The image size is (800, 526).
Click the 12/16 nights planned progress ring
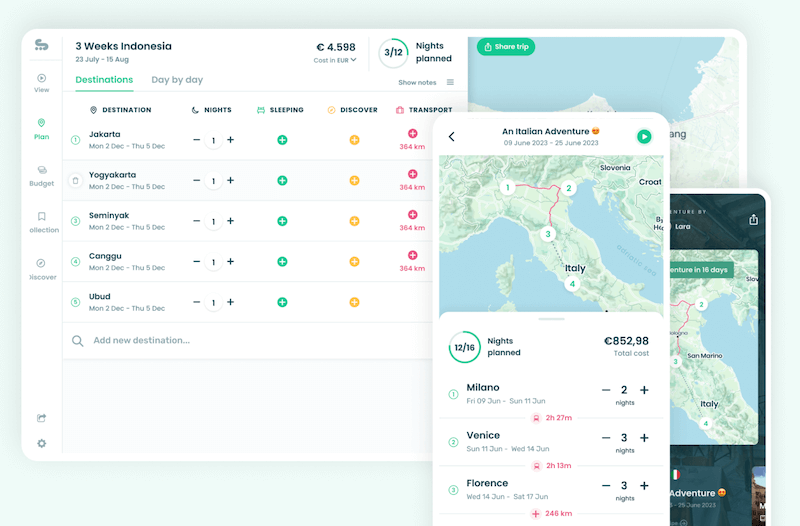coord(464,347)
